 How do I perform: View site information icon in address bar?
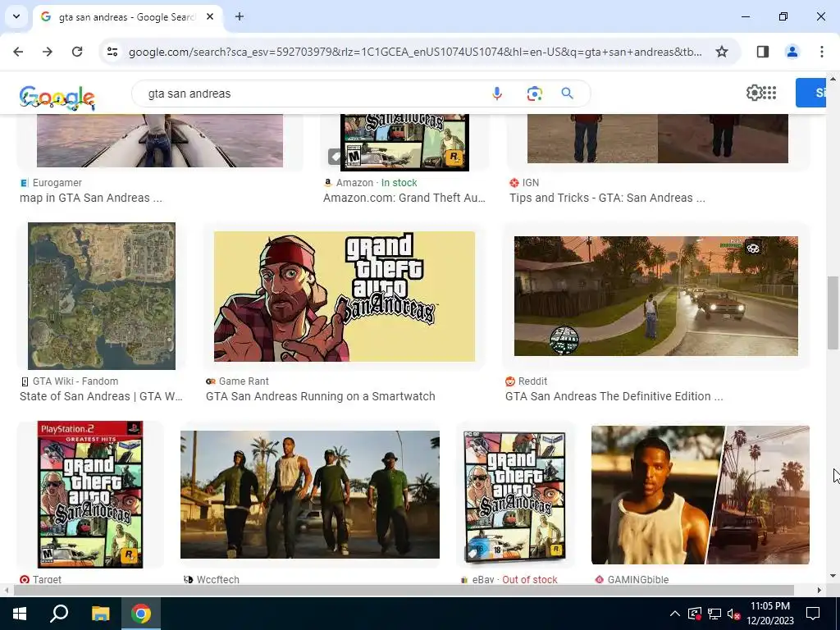(x=112, y=52)
